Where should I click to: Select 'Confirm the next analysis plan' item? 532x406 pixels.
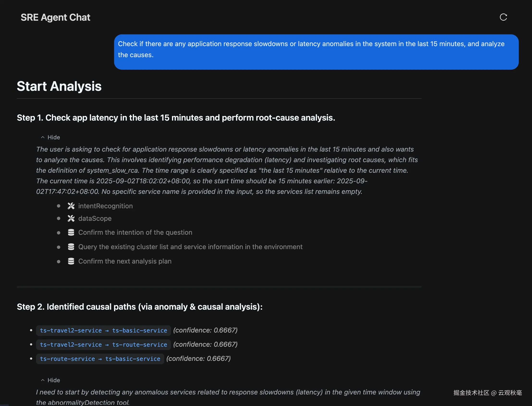coord(125,261)
